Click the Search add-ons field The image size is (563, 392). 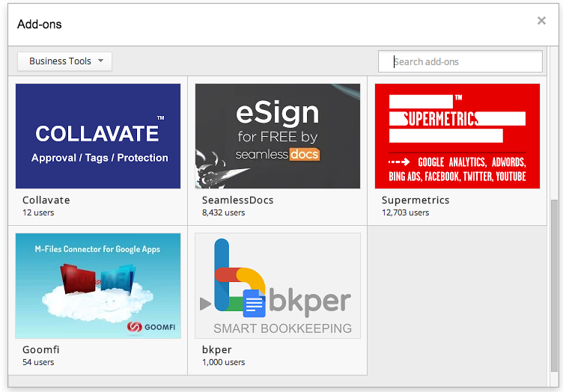(460, 61)
